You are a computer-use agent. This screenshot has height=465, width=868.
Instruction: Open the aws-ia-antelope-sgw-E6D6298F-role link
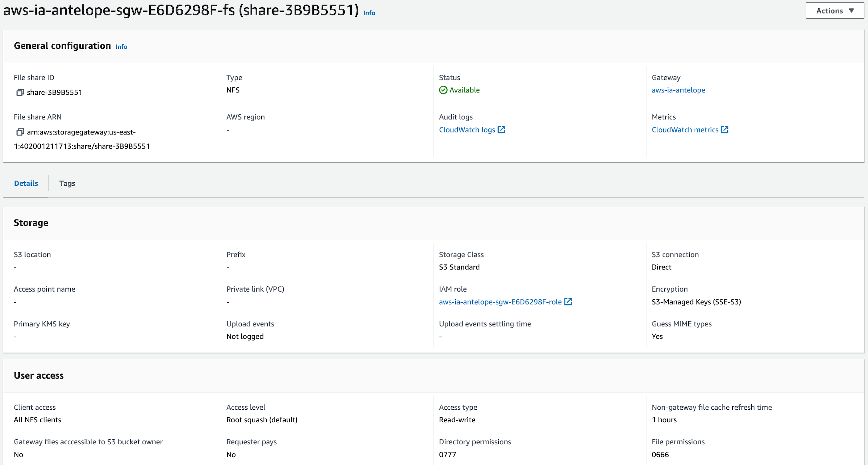point(500,302)
